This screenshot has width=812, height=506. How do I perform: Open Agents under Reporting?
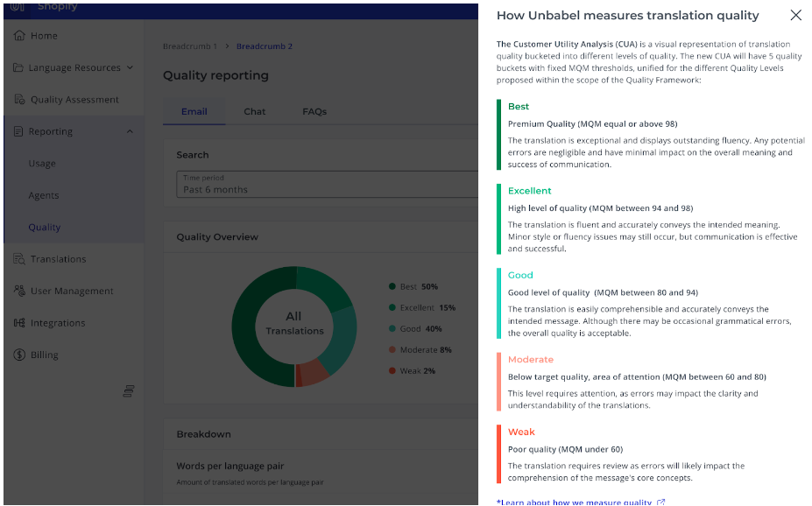coord(44,195)
